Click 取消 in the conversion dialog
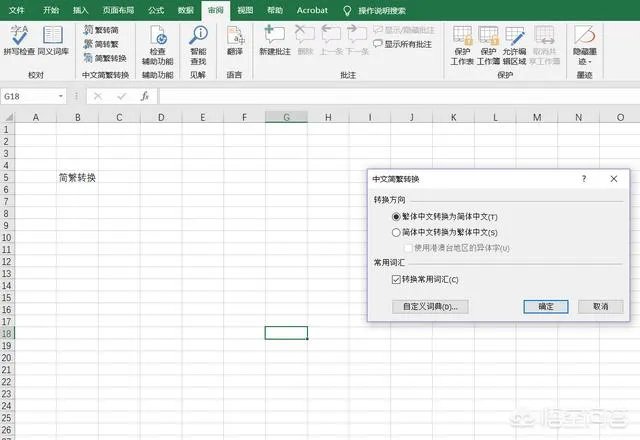This screenshot has height=440, width=640. tap(601, 307)
